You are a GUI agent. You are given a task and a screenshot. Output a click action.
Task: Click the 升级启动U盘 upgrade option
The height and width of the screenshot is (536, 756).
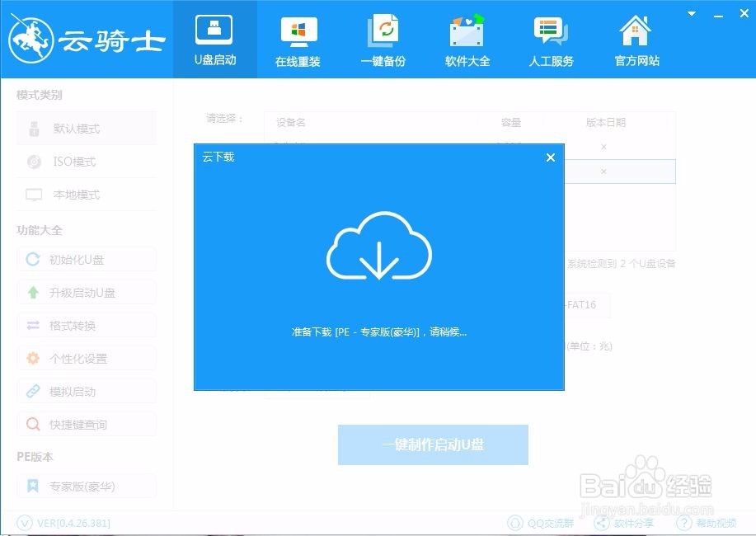coord(86,292)
